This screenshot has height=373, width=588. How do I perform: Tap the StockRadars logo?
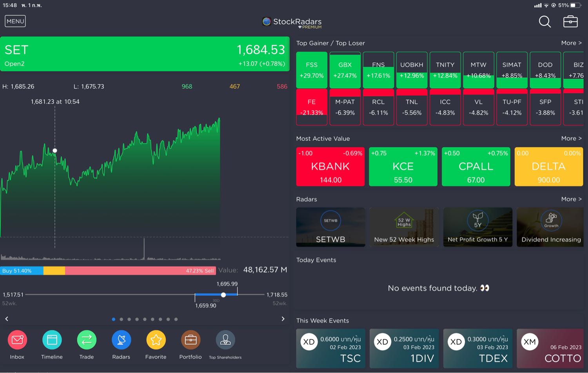pos(292,22)
